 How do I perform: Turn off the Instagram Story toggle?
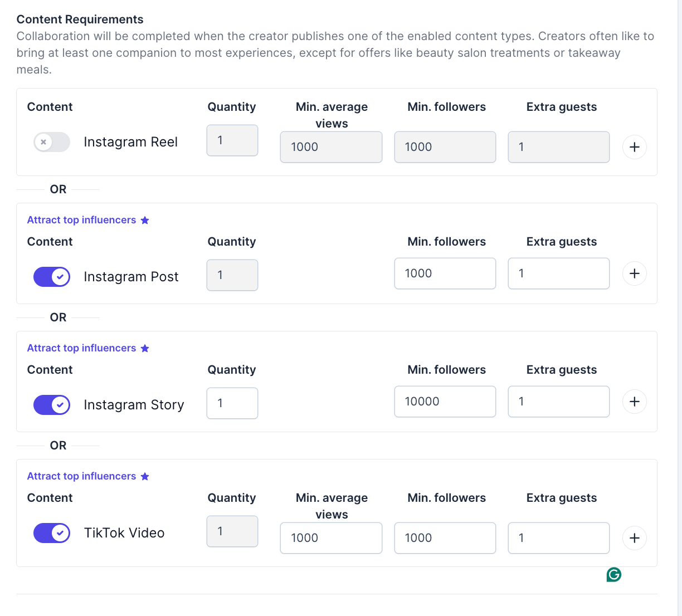coord(52,405)
